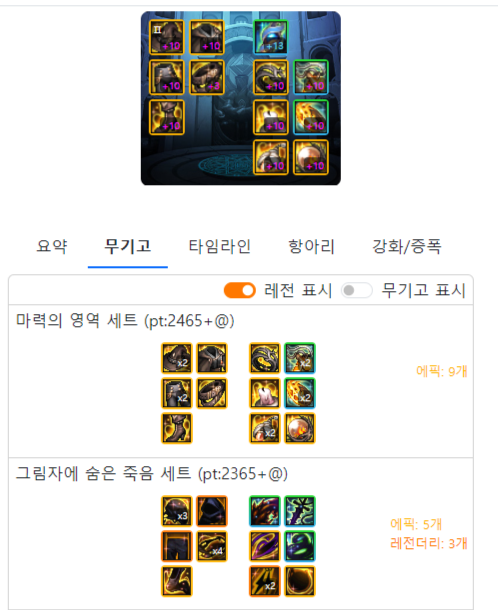Select the x3 shoulder icon in shadow set
Image resolution: width=498 pixels, height=610 pixels.
(x=177, y=511)
